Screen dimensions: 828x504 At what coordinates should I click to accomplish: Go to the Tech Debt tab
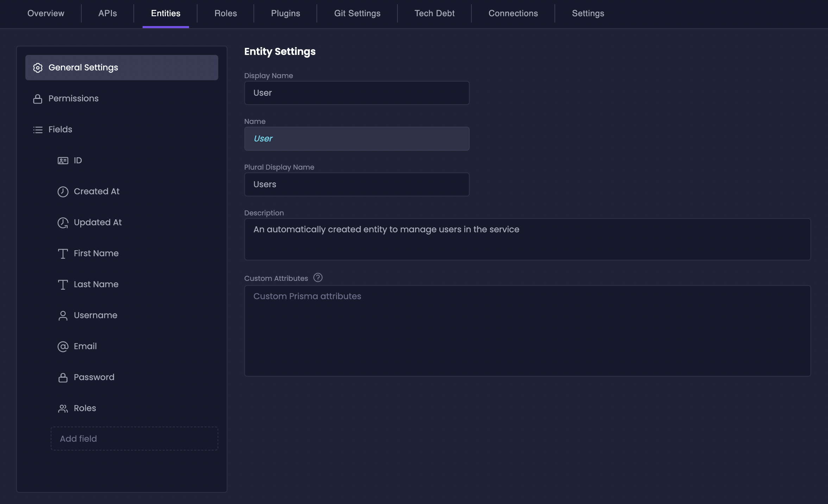(434, 13)
